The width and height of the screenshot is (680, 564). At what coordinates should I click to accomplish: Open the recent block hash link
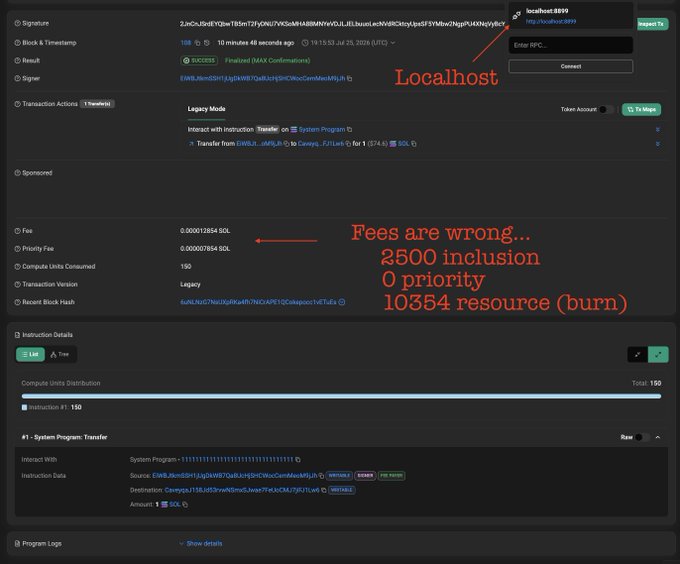[258, 302]
